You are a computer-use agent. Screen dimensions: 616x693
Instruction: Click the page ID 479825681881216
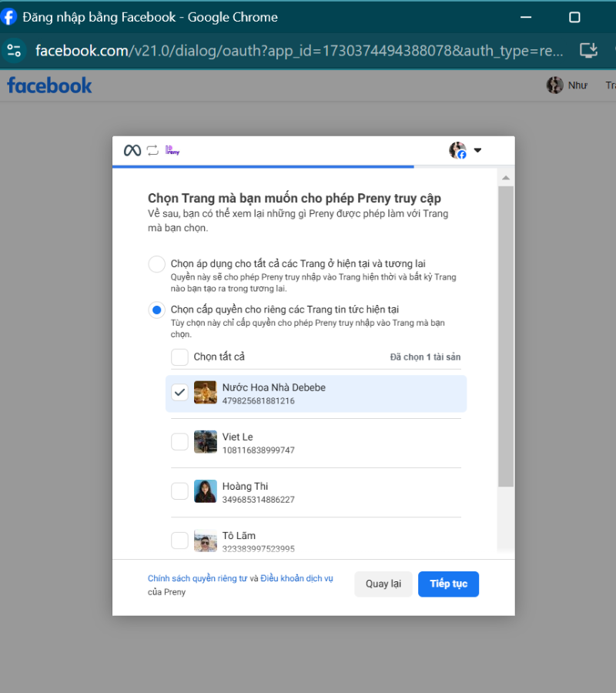(259, 401)
